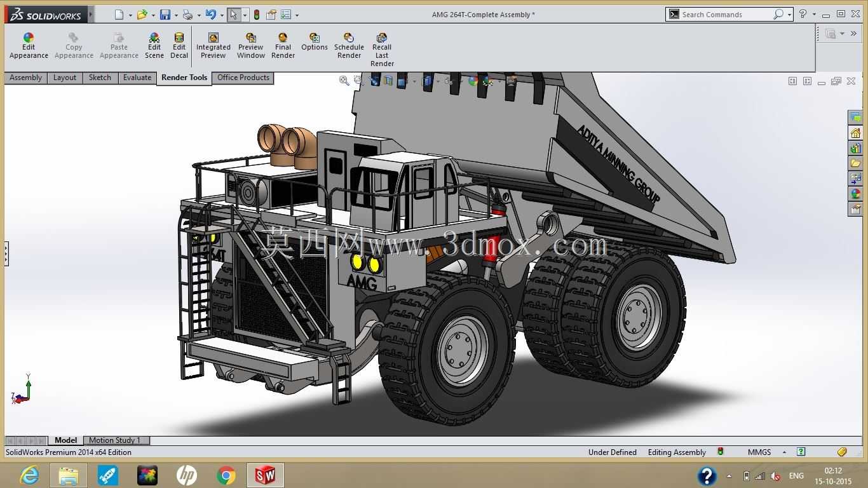Open an existing file
This screenshot has height=488, width=868.
click(142, 15)
